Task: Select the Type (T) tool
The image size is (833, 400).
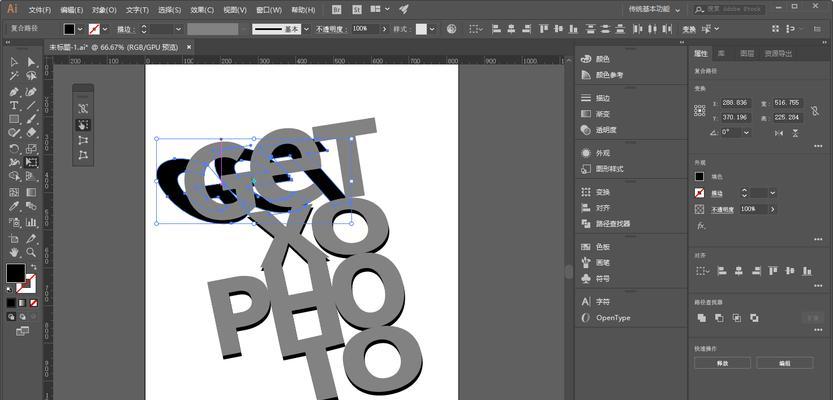Action: [14, 105]
